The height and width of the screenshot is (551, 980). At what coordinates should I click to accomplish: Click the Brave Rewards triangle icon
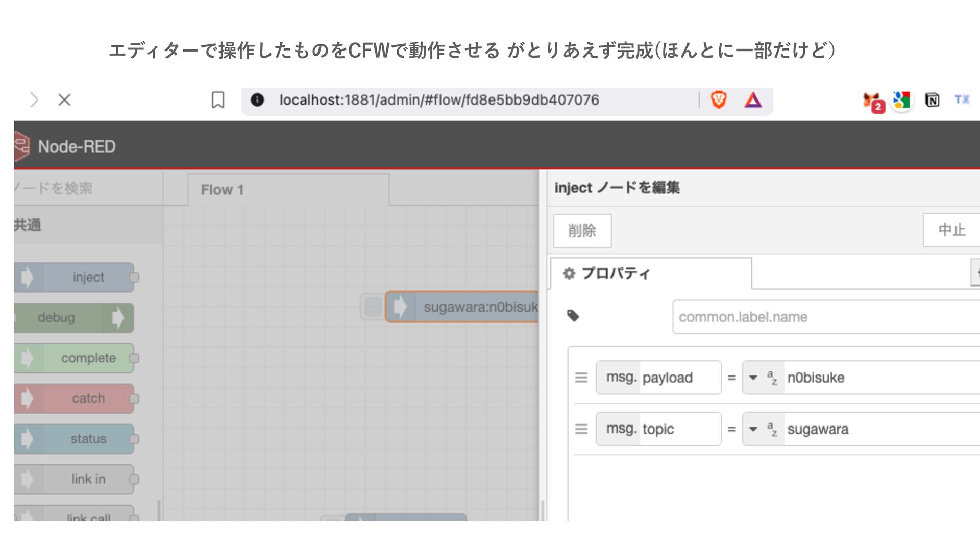[753, 100]
